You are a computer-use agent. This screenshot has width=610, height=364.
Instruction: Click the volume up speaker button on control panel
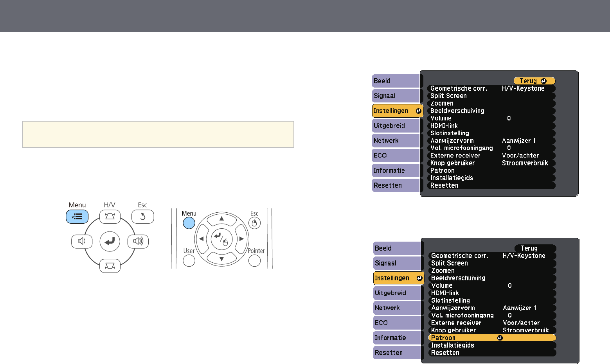tap(138, 241)
